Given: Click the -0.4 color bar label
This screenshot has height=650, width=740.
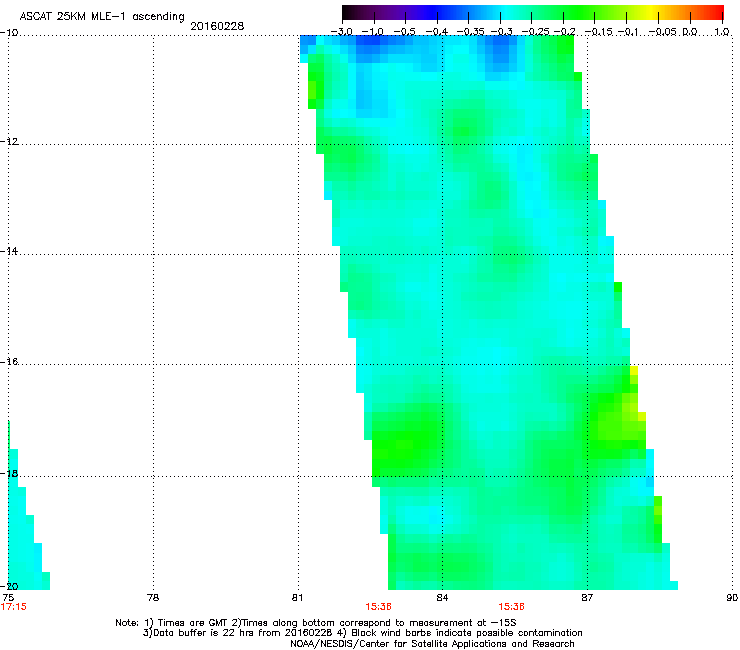Looking at the screenshot, I should [x=437, y=32].
